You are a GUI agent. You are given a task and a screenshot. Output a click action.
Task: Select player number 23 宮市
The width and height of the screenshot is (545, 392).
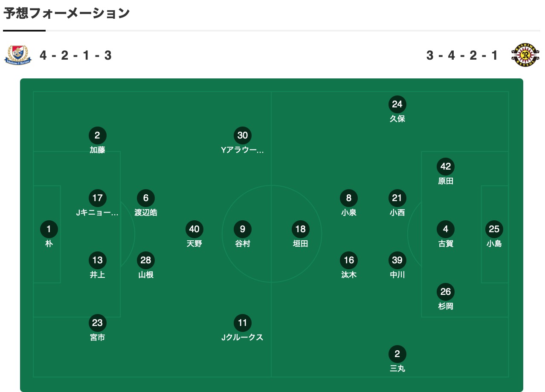pyautogui.click(x=97, y=328)
